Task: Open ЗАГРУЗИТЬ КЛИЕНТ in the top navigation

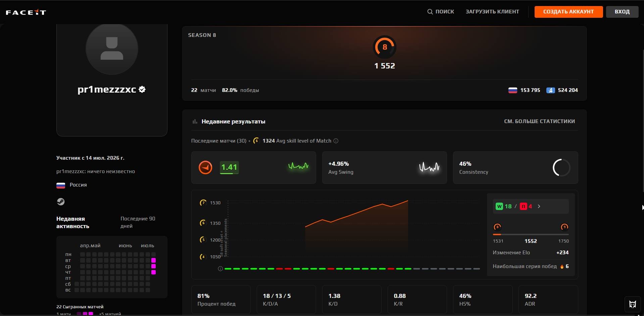Action: (x=492, y=12)
